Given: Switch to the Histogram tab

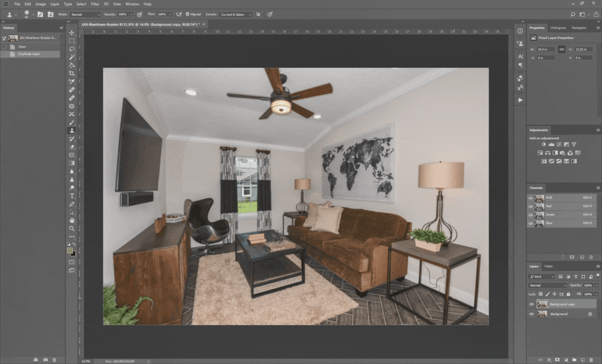Looking at the screenshot, I should [x=558, y=28].
